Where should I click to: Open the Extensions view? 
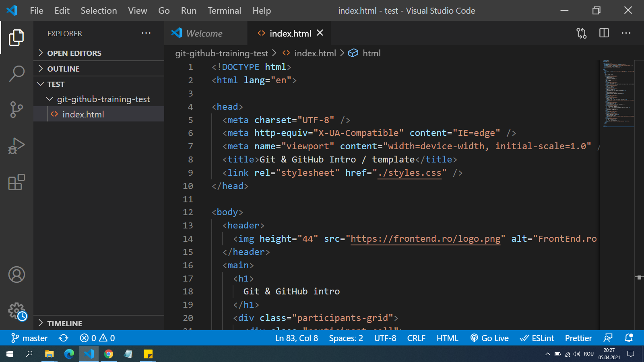[x=17, y=182]
